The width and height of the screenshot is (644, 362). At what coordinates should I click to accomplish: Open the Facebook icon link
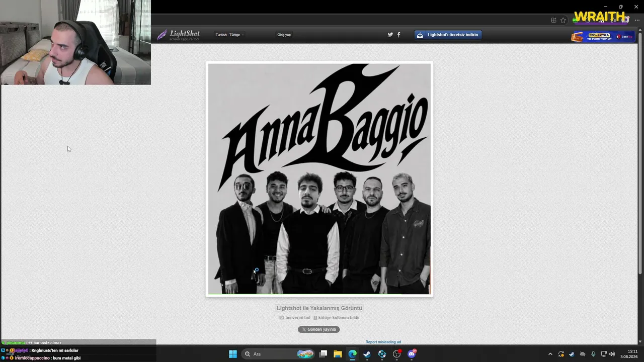pyautogui.click(x=399, y=35)
